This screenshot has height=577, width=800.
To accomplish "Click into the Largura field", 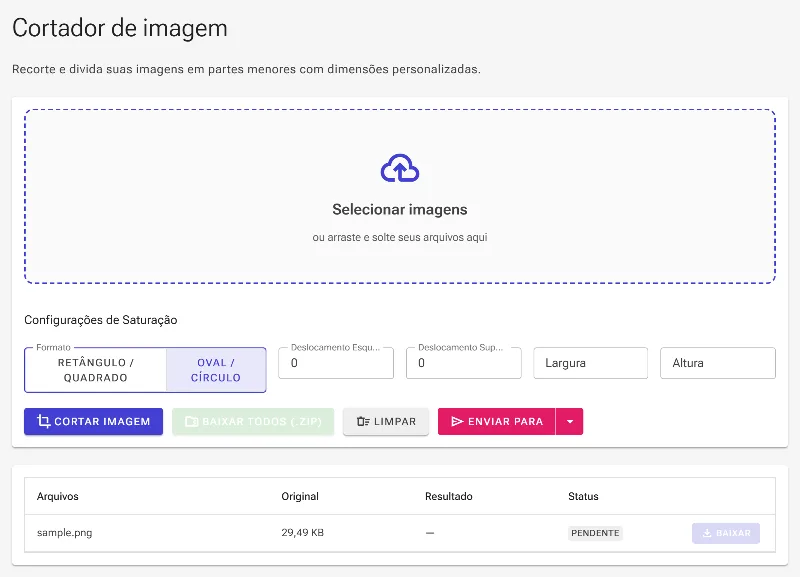I will tap(590, 363).
